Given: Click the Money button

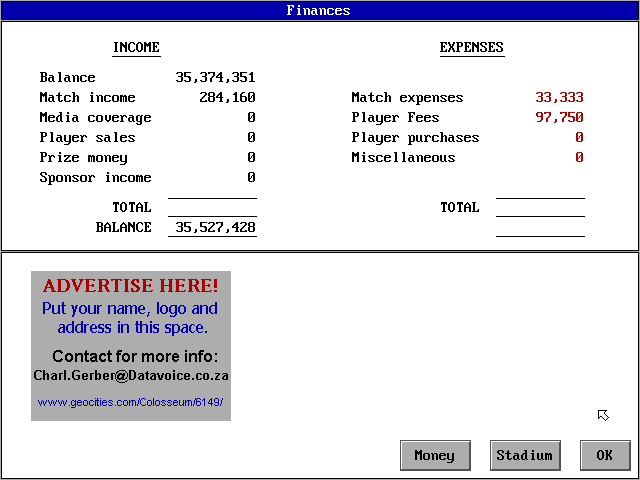Looking at the screenshot, I should pos(434,455).
